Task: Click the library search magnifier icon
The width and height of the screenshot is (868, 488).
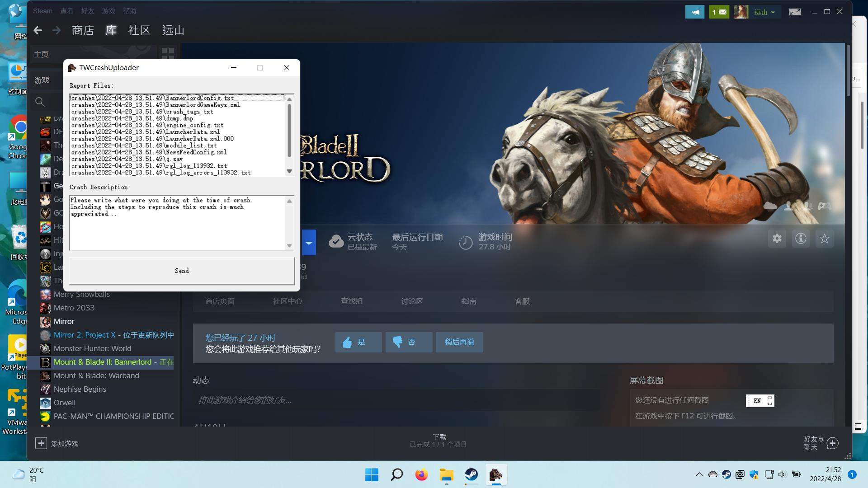Action: pos(40,102)
